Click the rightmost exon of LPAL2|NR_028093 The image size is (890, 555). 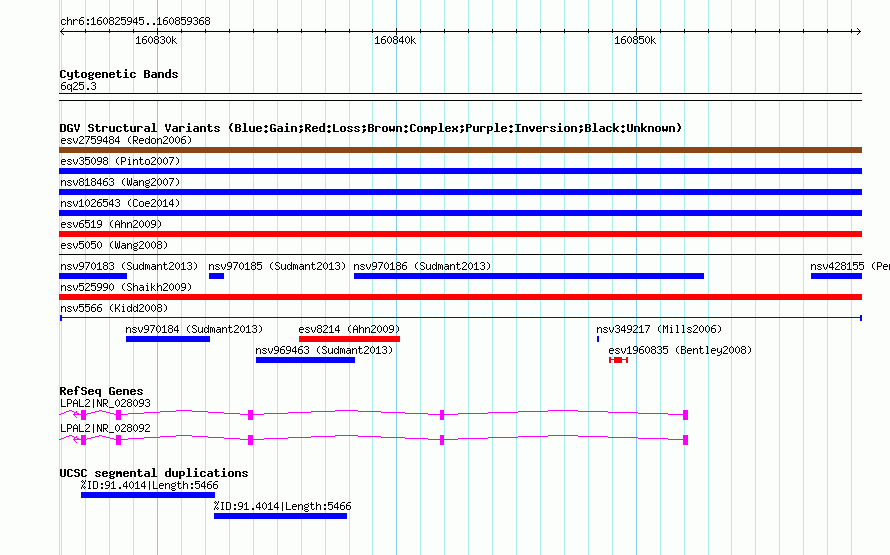click(x=686, y=415)
